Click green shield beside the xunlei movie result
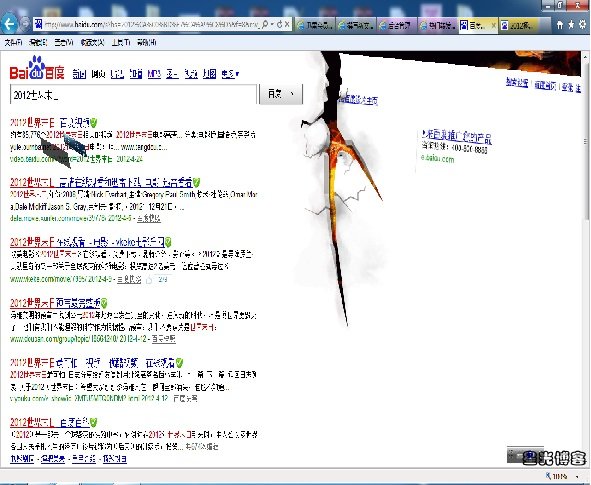The image size is (591, 485). point(196,183)
